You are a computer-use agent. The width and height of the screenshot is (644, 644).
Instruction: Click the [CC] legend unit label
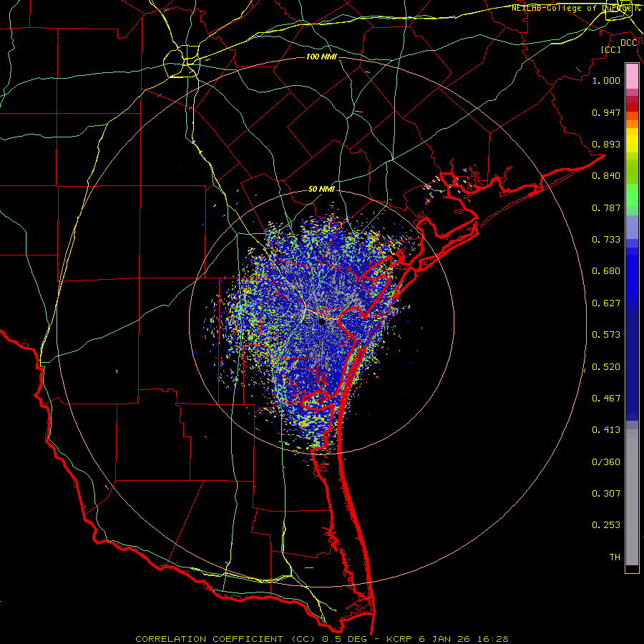[x=610, y=49]
